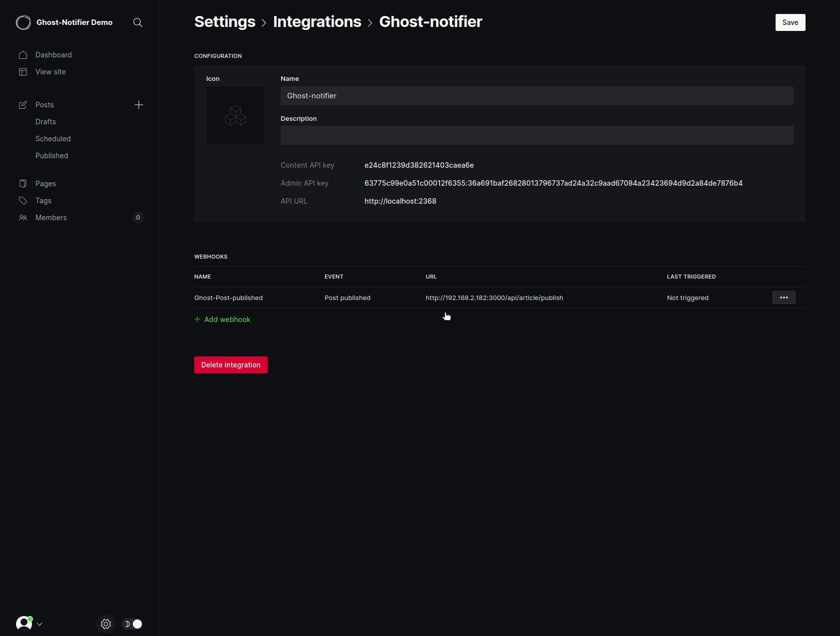Click the Admin API key value
Image resolution: width=840 pixels, height=636 pixels.
553,183
